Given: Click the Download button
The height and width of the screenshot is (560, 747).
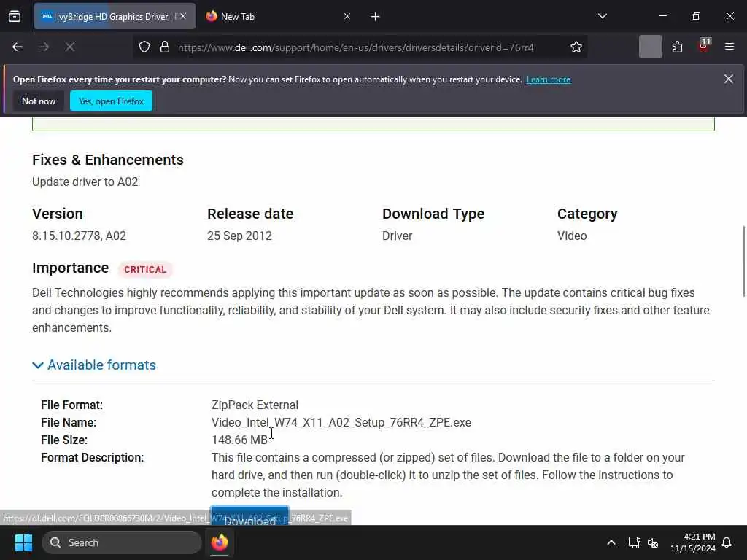Looking at the screenshot, I should pos(249,517).
